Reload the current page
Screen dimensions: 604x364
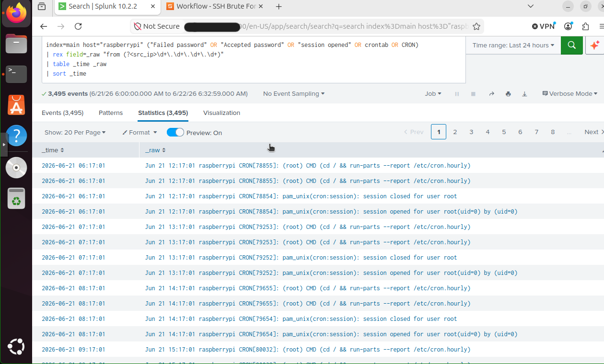tap(78, 26)
